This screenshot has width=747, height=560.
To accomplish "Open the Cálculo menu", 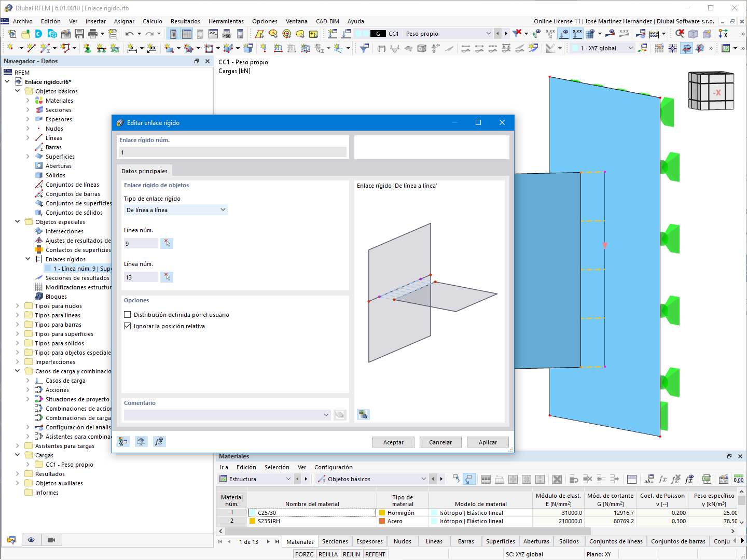I will pyautogui.click(x=153, y=21).
